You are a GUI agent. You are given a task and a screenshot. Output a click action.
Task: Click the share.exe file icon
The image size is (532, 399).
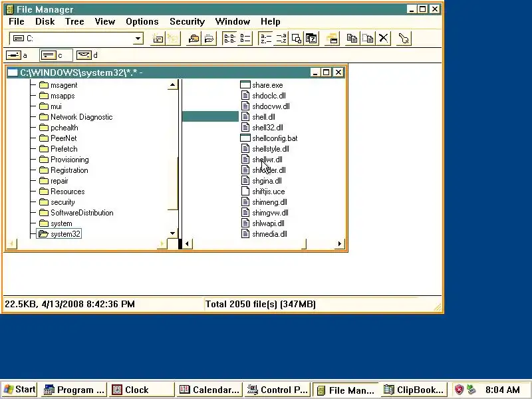coord(245,85)
